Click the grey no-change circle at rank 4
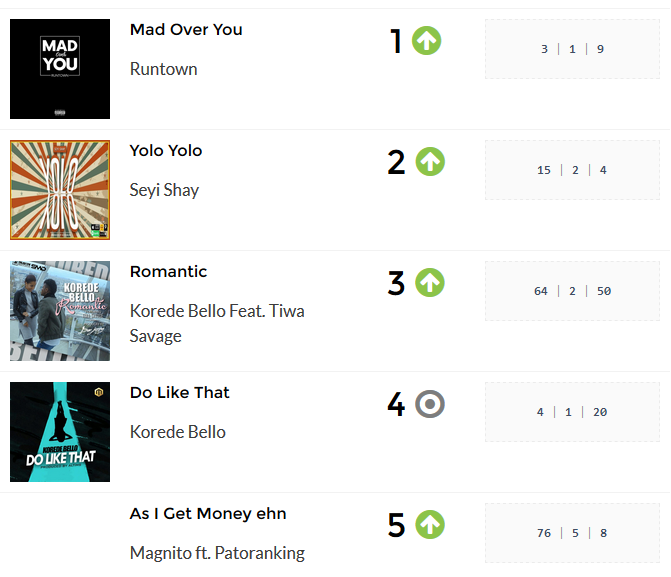This screenshot has height=577, width=671. (x=430, y=404)
